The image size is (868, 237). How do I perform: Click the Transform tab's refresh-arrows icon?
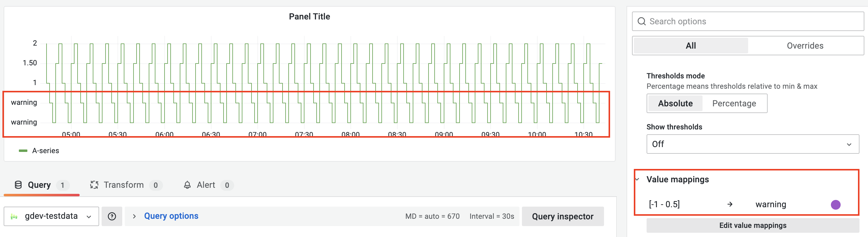coord(95,184)
